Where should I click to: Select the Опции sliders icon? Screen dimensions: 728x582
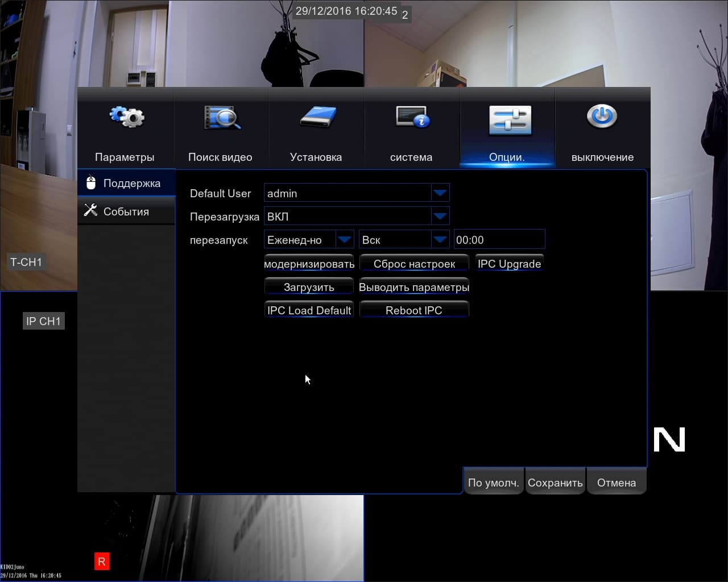coord(510,120)
